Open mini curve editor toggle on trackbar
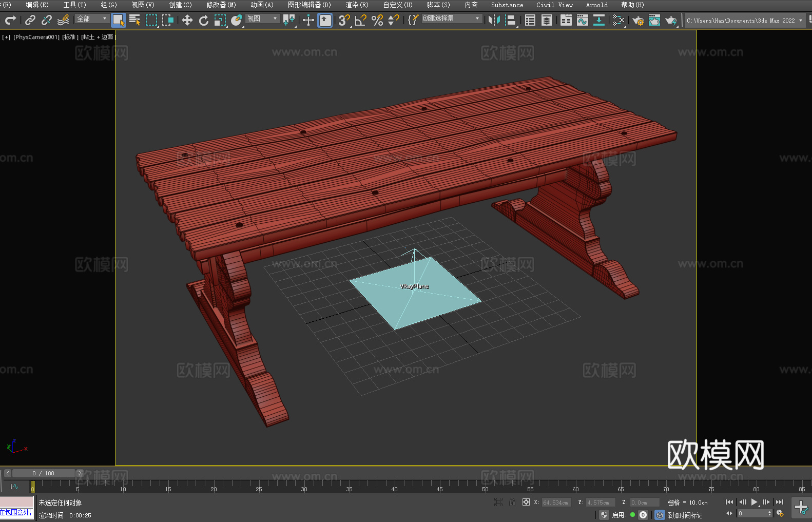812x522 pixels. 14,486
